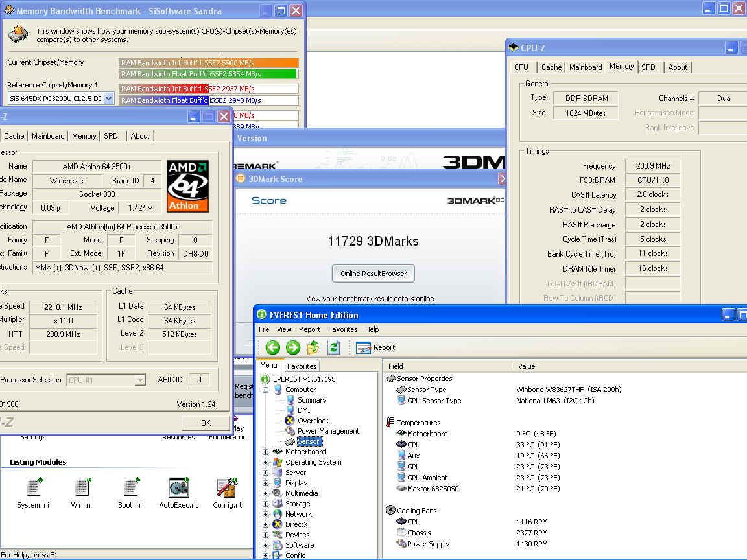
Task: Click the Field column header in EVEREST
Action: point(447,366)
